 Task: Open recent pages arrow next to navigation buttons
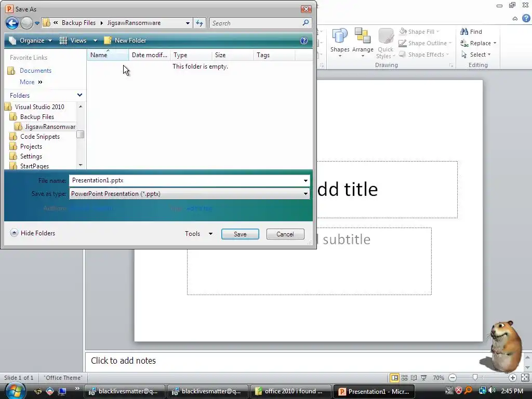pos(37,23)
